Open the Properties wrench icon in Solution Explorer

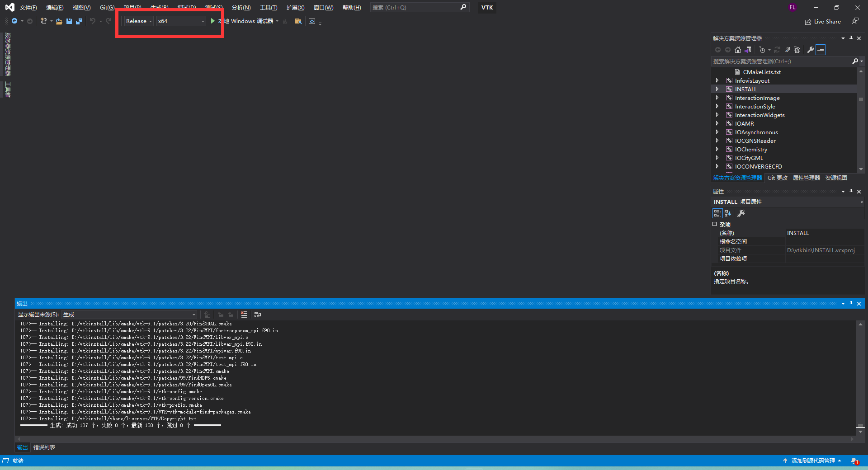point(811,50)
